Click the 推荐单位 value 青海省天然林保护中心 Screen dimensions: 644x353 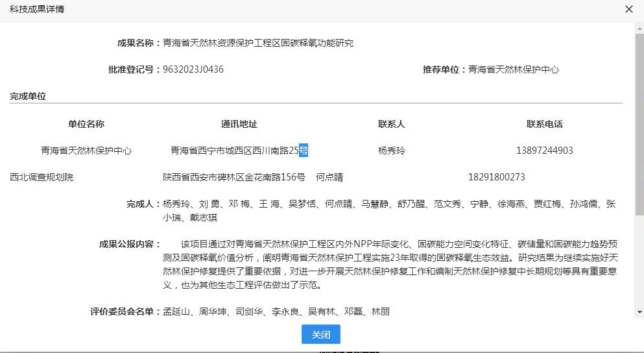click(x=513, y=69)
